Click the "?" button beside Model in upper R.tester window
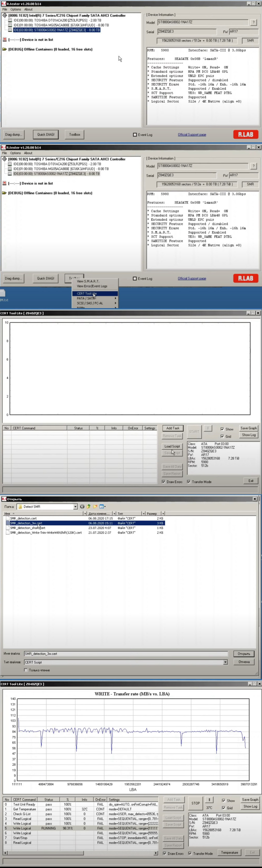The image size is (262, 868). tap(253, 22)
